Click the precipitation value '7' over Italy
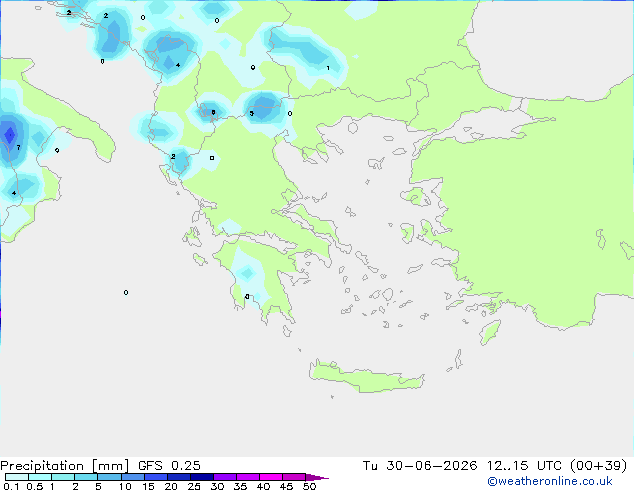634x490 pixels. (19, 148)
